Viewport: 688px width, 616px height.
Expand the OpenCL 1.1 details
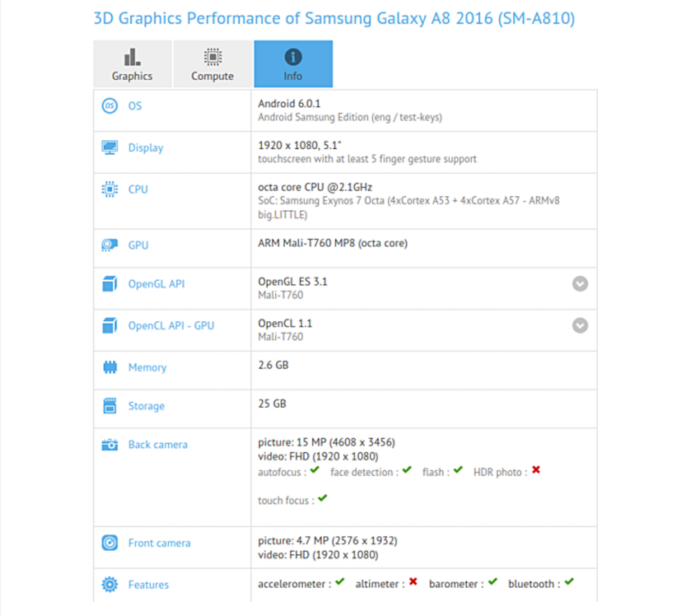(580, 325)
